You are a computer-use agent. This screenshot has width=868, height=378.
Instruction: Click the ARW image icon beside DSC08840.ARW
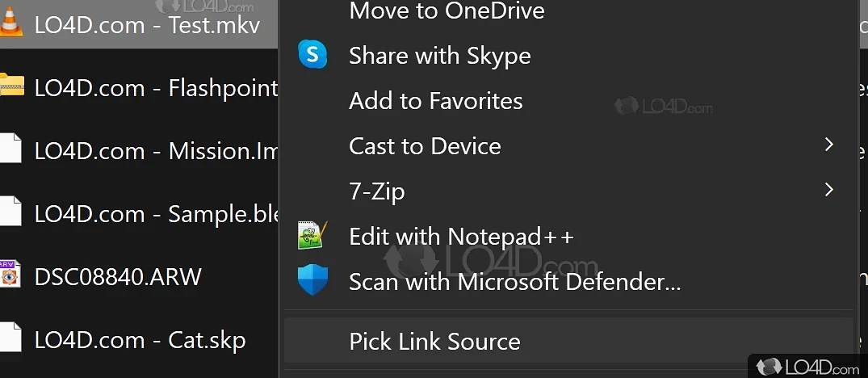(x=9, y=276)
